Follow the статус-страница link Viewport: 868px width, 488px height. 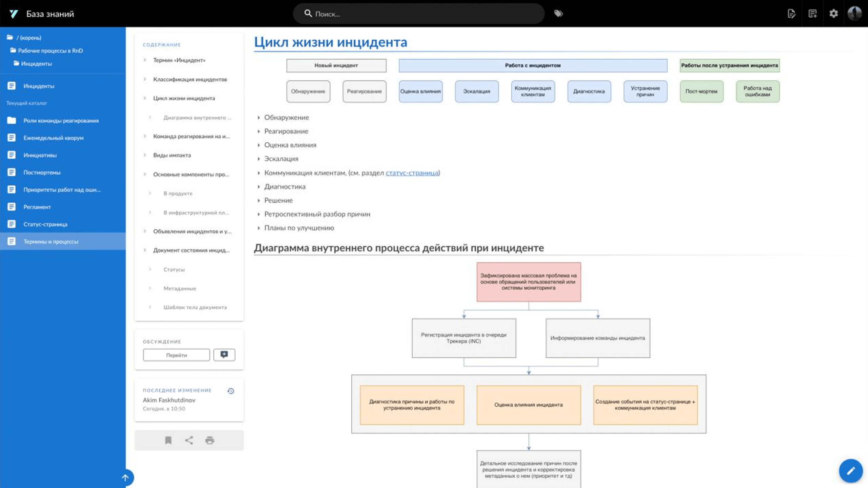pyautogui.click(x=412, y=173)
